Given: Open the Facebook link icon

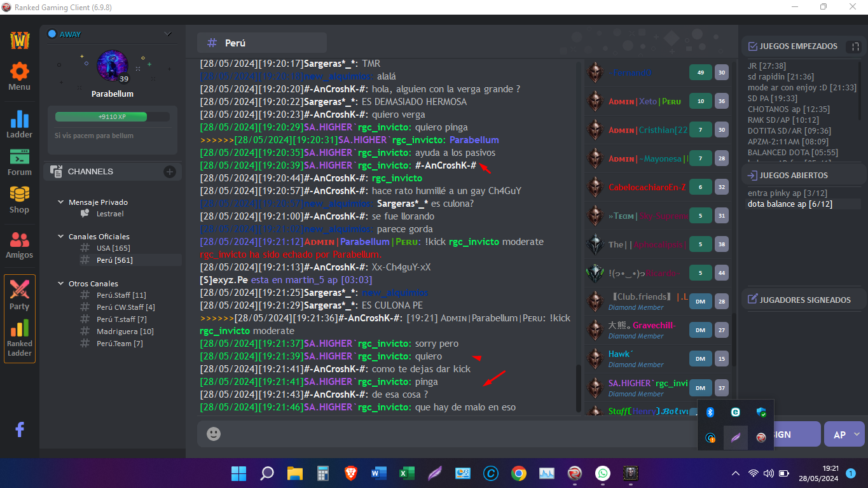Looking at the screenshot, I should (20, 429).
